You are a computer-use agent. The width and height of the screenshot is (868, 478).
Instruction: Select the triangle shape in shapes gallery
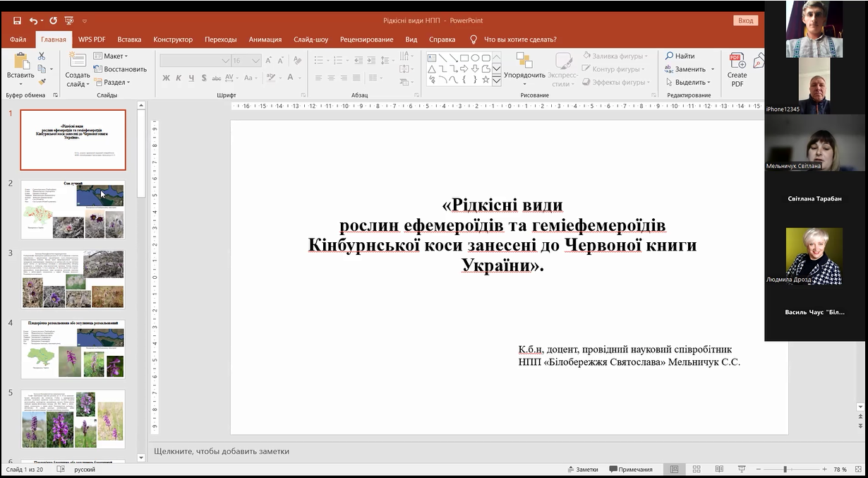[431, 68]
